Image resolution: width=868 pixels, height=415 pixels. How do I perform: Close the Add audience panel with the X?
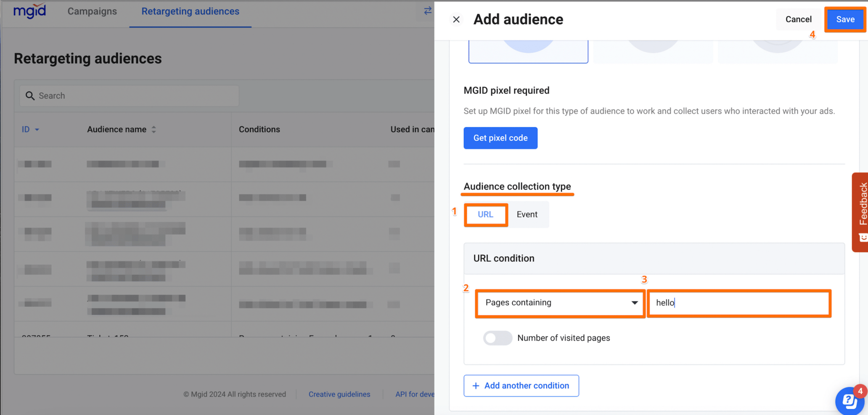click(456, 19)
